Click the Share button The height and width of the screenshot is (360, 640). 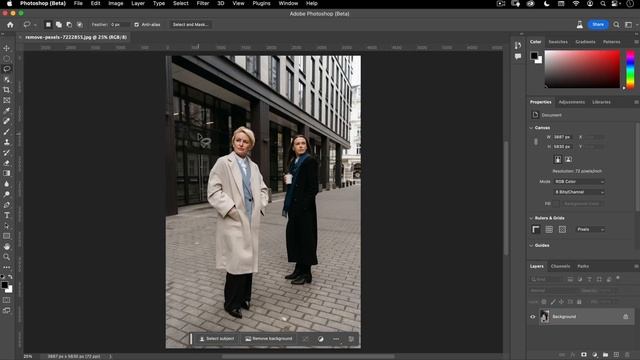pos(598,24)
